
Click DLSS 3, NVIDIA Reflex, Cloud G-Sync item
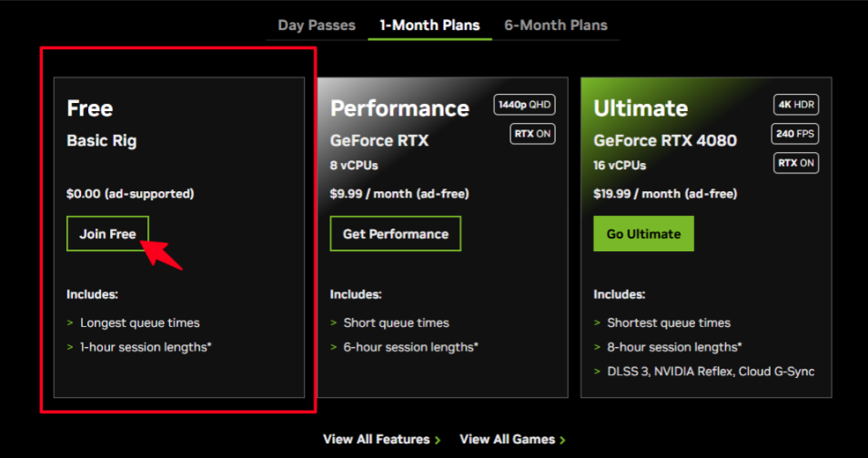pos(711,371)
